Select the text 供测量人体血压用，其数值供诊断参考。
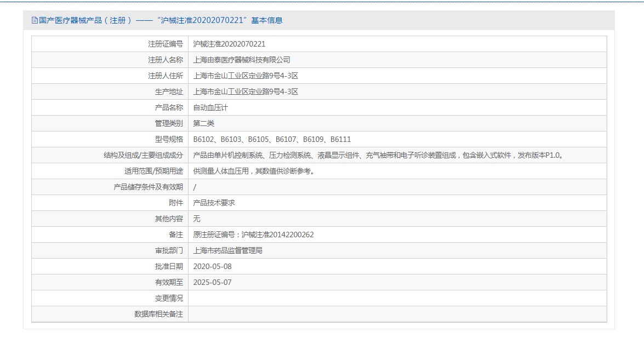The height and width of the screenshot is (343, 644). 255,171
